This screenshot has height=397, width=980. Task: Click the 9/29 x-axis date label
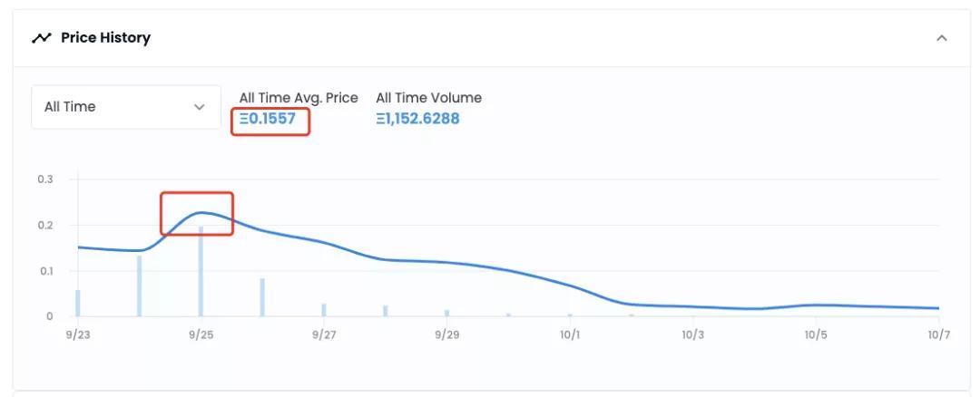point(446,334)
